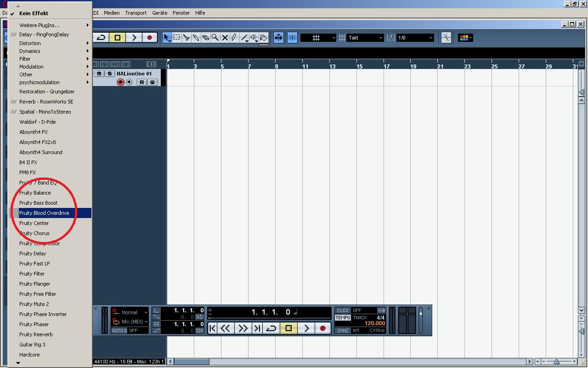Image resolution: width=588 pixels, height=368 pixels.
Task: Open the Hilfe menu
Action: coord(200,13)
